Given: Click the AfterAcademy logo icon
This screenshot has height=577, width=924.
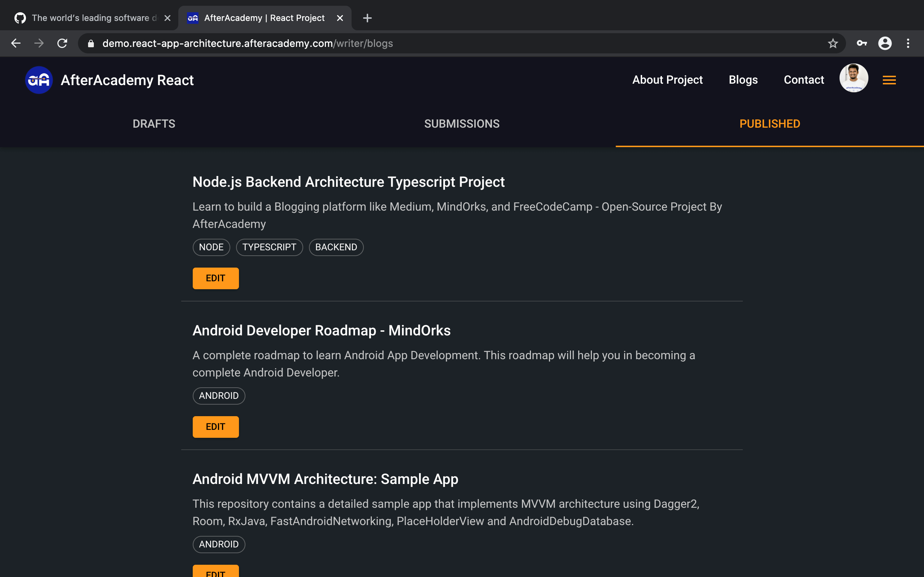Looking at the screenshot, I should 39,80.
